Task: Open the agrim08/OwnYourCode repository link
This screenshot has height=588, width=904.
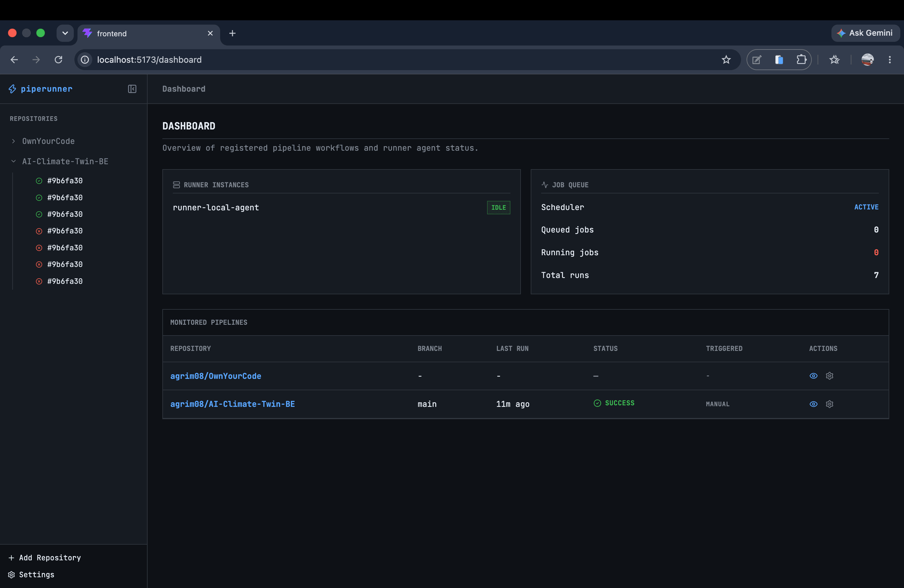Action: (x=215, y=376)
